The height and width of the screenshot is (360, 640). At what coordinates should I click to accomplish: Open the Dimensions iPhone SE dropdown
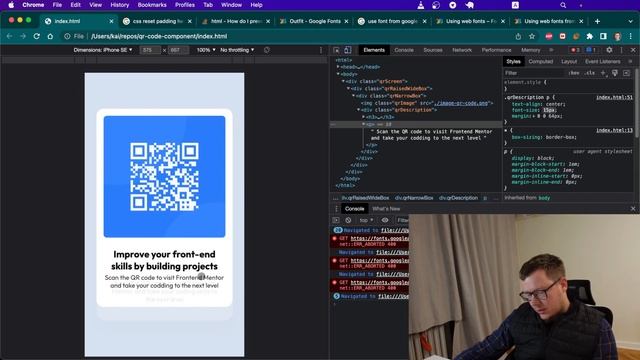(x=102, y=50)
